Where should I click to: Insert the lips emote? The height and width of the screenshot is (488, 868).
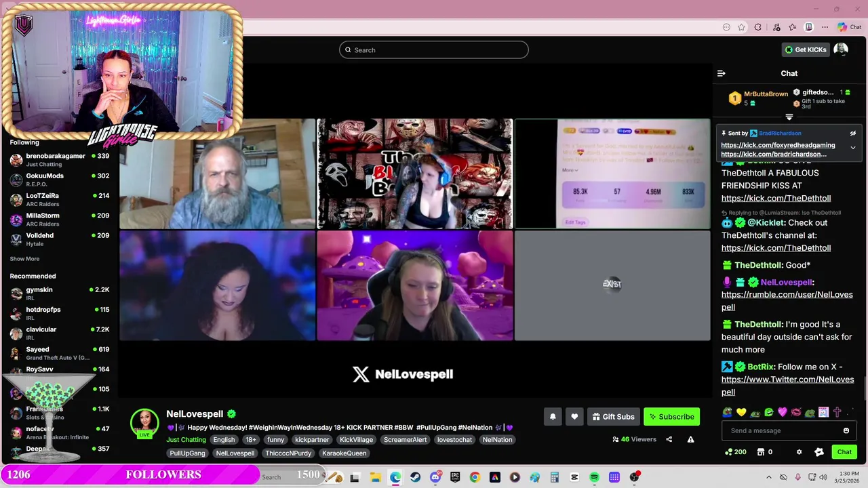point(796,412)
